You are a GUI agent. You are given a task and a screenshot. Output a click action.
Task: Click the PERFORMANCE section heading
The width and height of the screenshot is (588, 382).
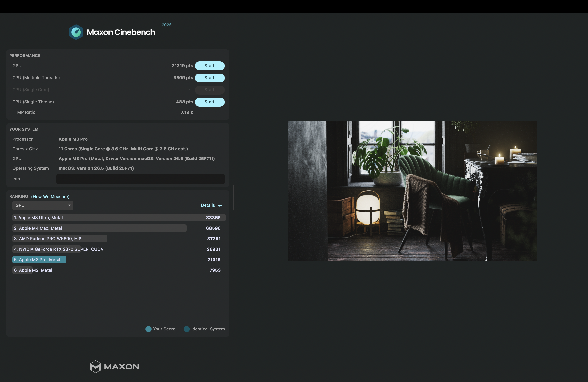[x=25, y=56]
